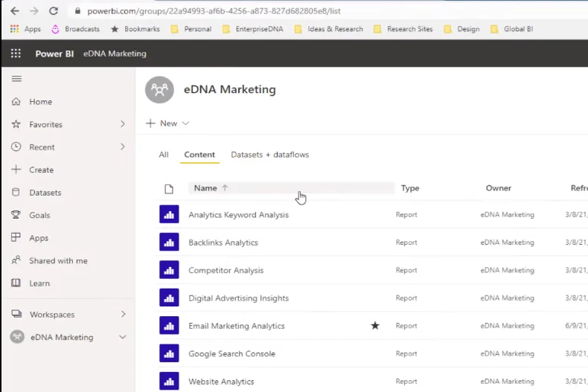Click the file type column icon
Viewport: 588px width, 392px height.
[x=169, y=189]
